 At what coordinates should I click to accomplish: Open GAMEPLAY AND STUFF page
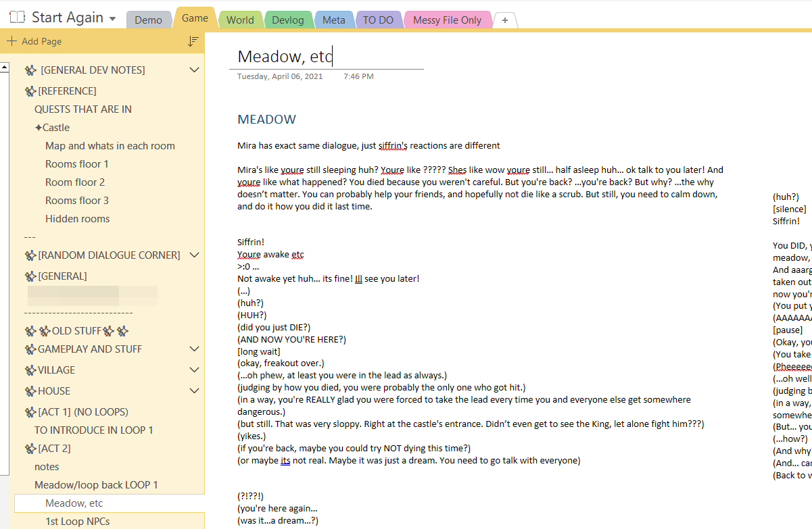(90, 349)
